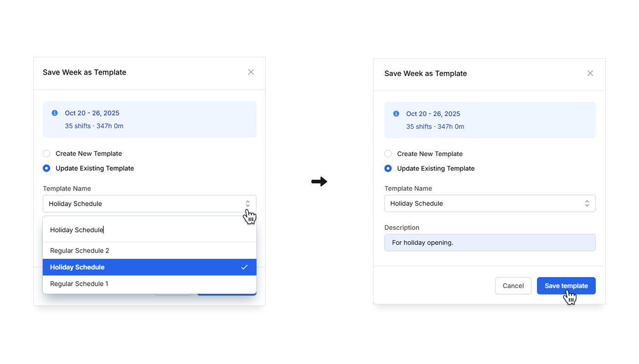Click up-down chevron icon in left Template Name field
Image resolution: width=639 pixels, height=364 pixels.
[247, 204]
